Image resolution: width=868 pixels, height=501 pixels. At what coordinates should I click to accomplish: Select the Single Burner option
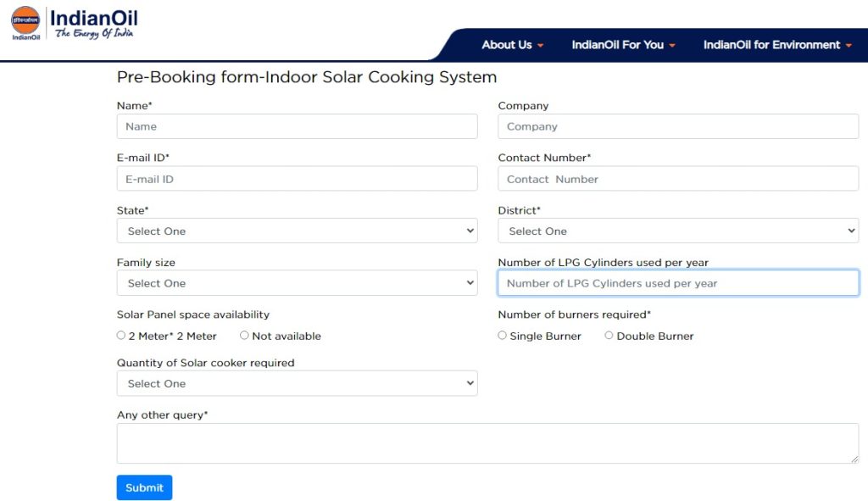(x=503, y=336)
